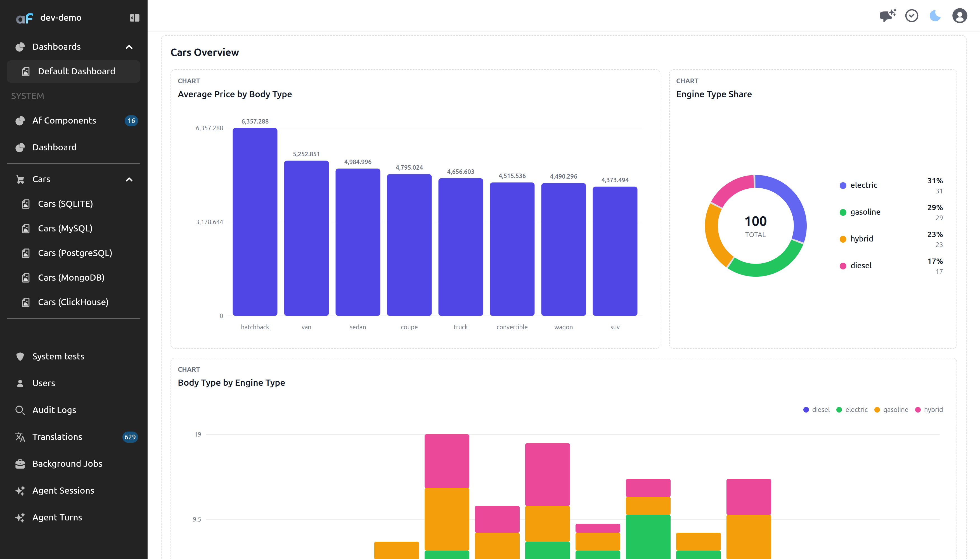This screenshot has height=559, width=980.
Task: Toggle diesel series in stacked chart legend
Action: click(816, 410)
